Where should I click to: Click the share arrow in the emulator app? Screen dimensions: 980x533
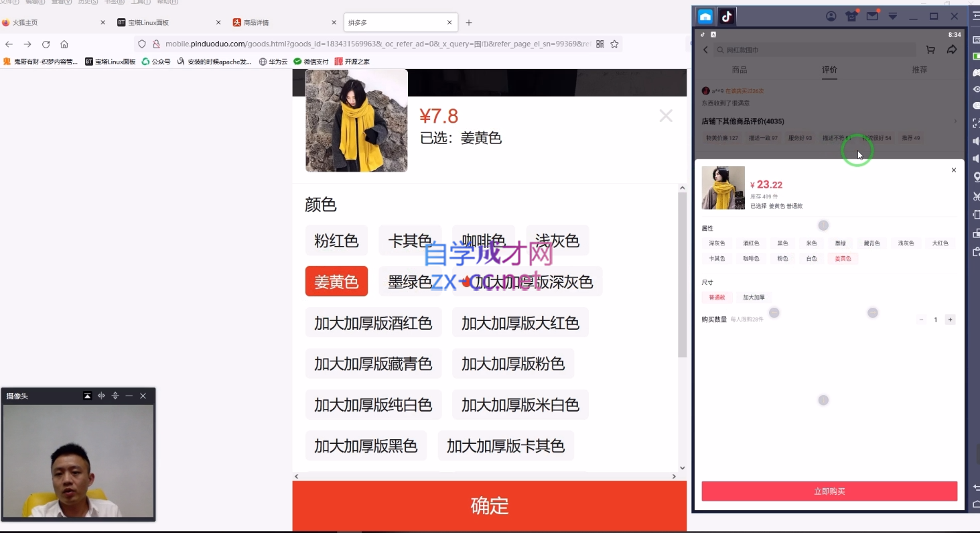(x=952, y=50)
